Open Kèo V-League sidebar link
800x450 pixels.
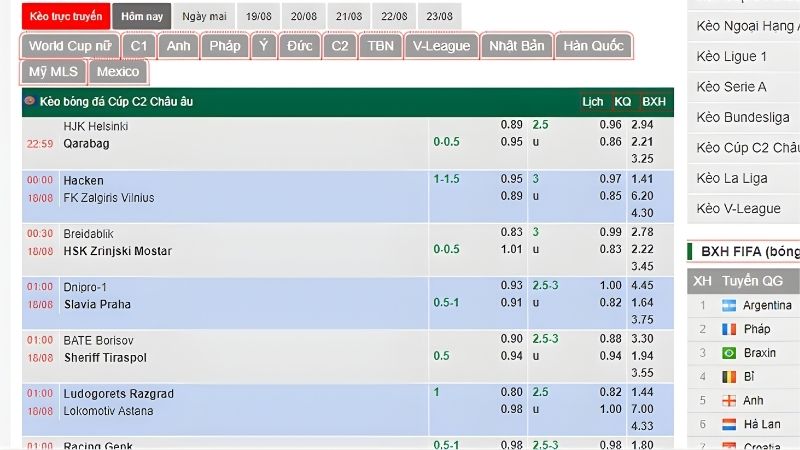point(744,208)
